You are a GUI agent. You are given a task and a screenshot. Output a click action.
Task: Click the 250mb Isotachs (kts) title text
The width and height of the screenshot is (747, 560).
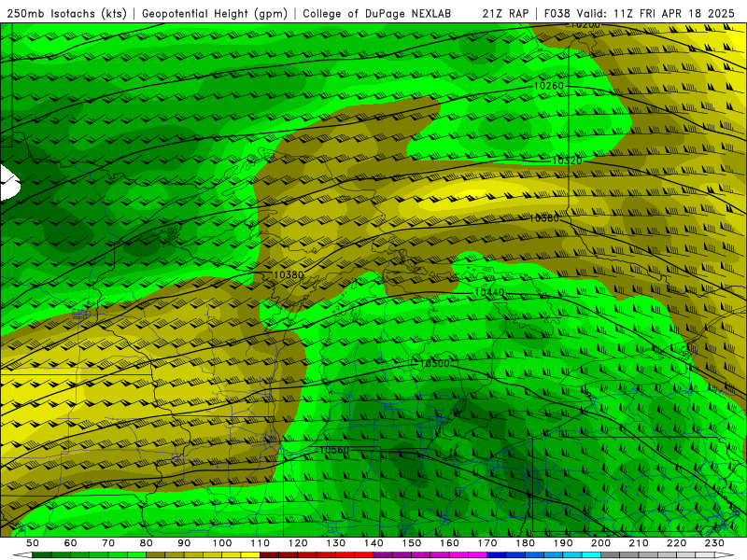[x=67, y=14]
